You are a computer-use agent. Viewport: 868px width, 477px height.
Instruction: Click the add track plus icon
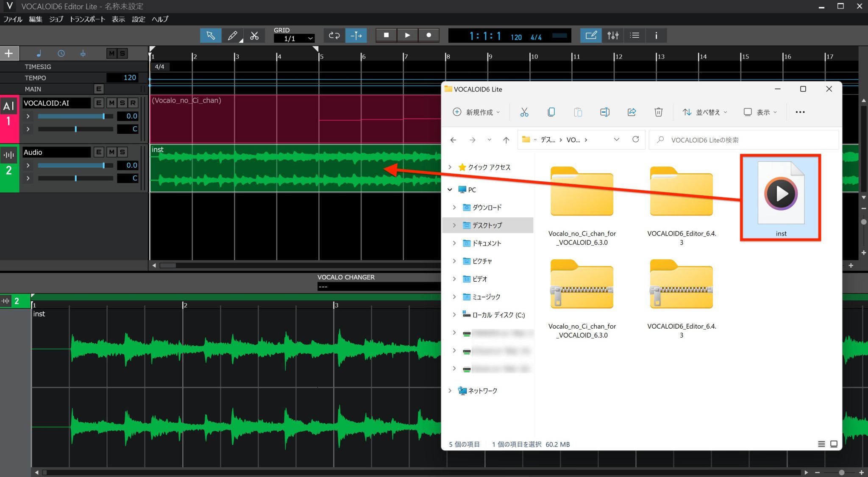[8, 53]
